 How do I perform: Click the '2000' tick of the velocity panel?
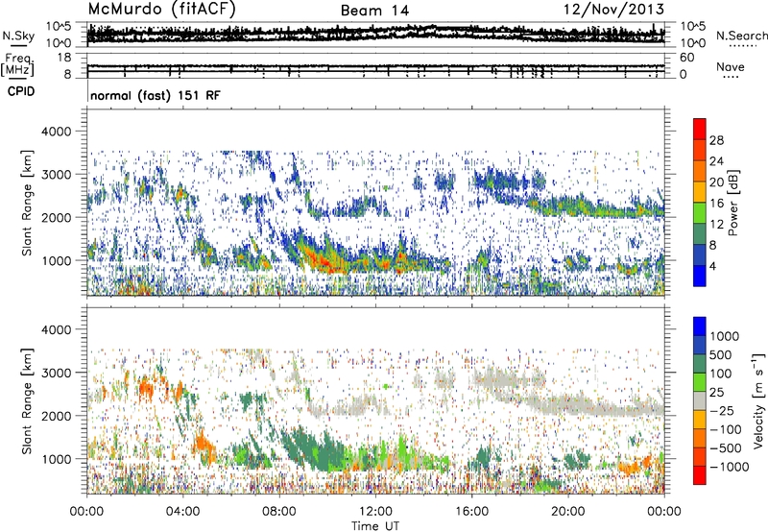coord(57,417)
